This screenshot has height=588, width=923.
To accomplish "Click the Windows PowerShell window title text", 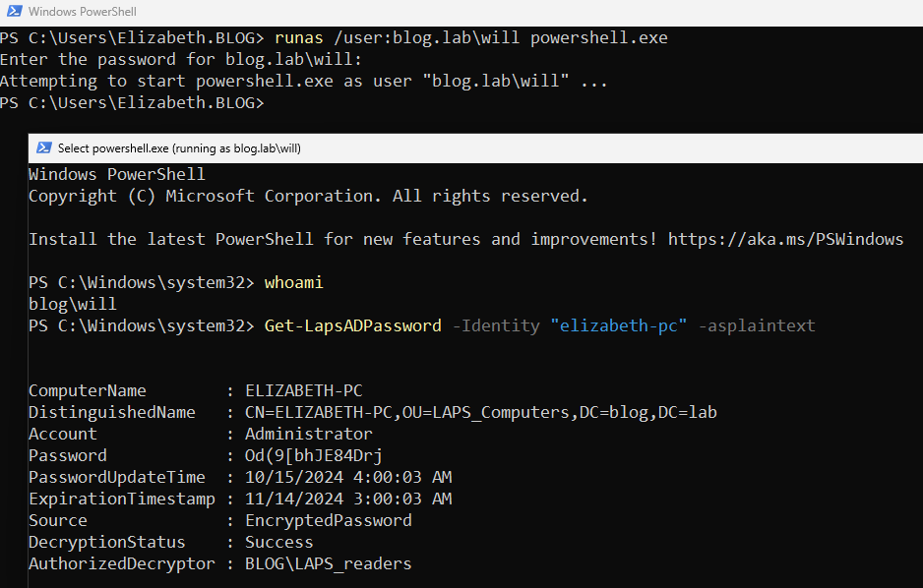I will [83, 12].
